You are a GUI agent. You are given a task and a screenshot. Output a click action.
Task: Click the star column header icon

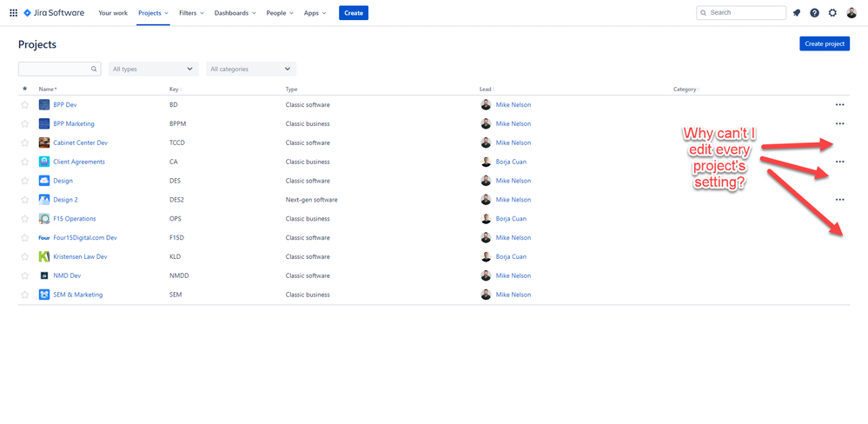23,89
